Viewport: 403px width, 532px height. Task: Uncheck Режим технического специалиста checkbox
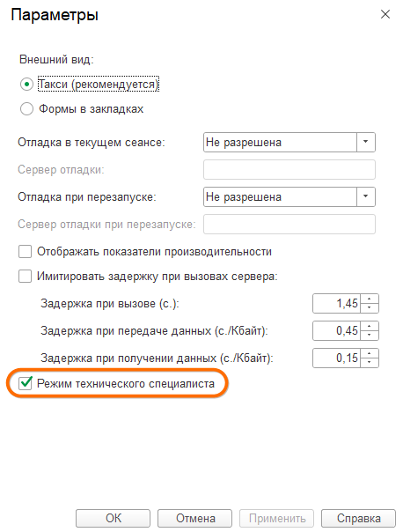(26, 383)
